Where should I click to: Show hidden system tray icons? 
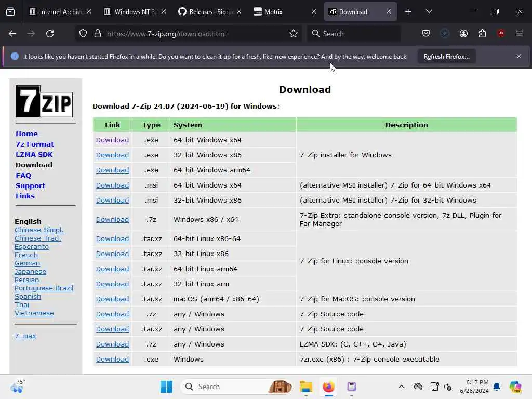tap(402, 387)
